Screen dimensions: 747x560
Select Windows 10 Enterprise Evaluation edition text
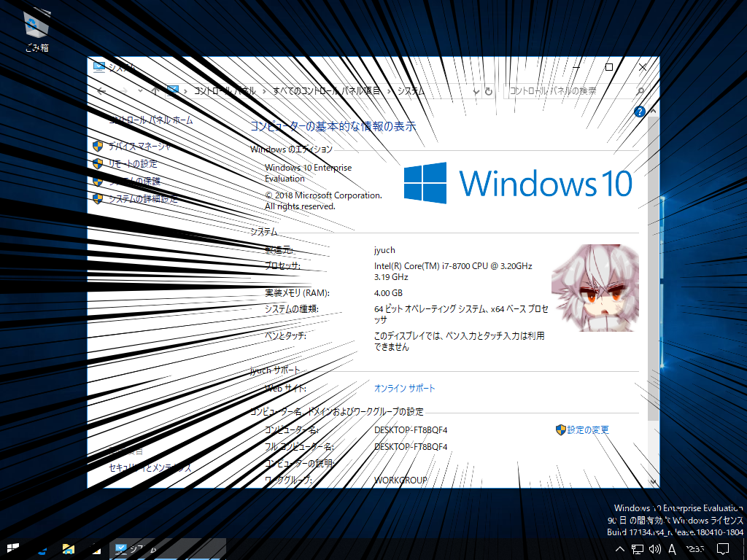pos(309,173)
